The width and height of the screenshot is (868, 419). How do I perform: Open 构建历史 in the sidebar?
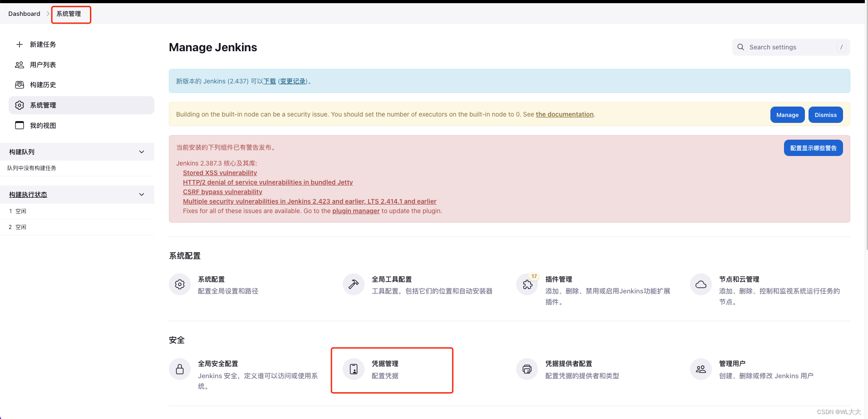click(81, 85)
